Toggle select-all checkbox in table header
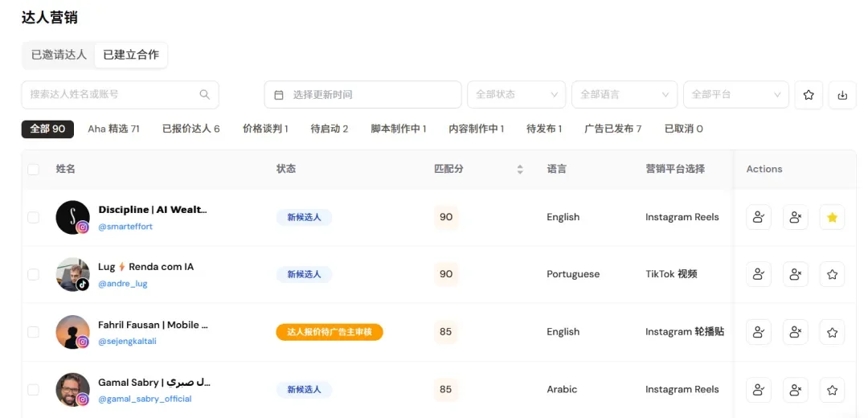This screenshot has width=868, height=418. pyautogui.click(x=33, y=170)
